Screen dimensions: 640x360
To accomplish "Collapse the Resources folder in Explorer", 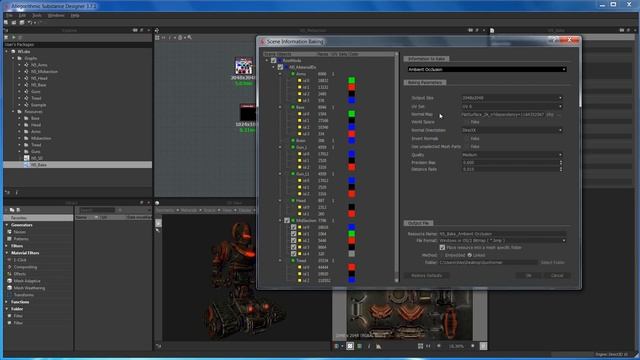I will click(13, 111).
